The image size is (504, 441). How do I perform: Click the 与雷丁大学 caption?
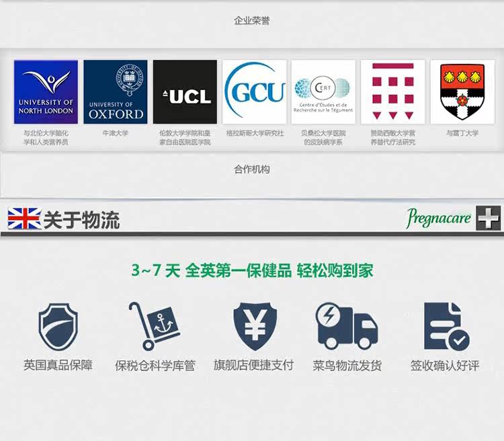tap(462, 133)
